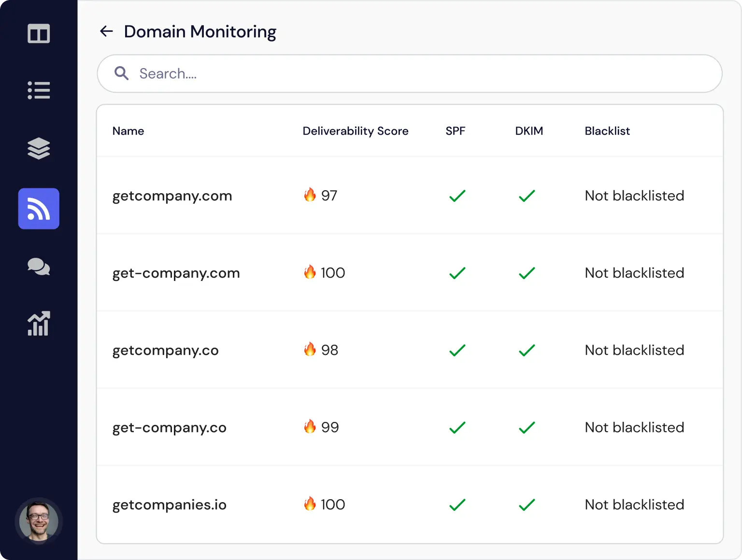Image resolution: width=742 pixels, height=560 pixels.
Task: Open the get-company.com domain row
Action: (410, 273)
